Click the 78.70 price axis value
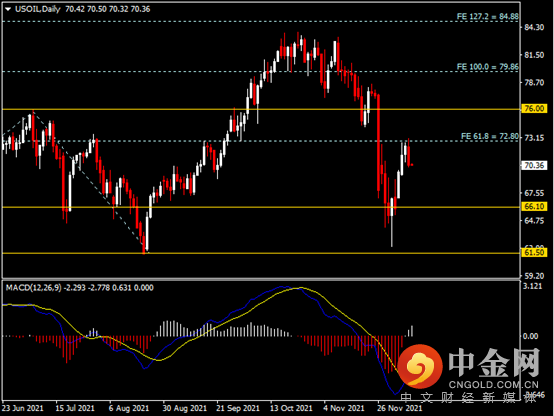Viewport: 554px width, 416px height. (x=534, y=83)
